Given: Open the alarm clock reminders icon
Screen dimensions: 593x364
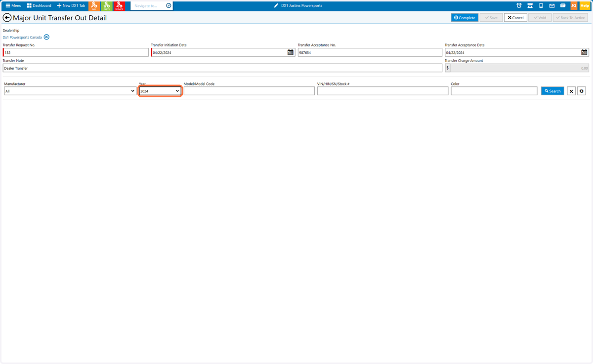Looking at the screenshot, I should coord(519,5).
